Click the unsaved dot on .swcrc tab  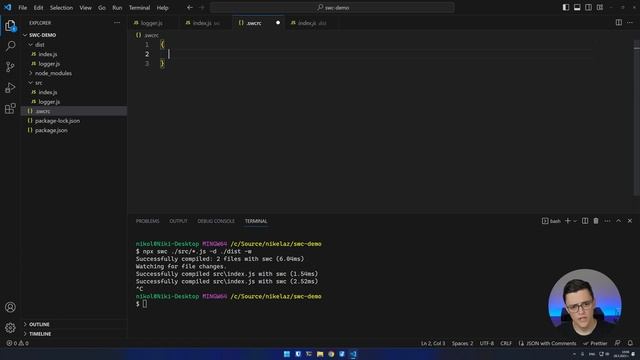(278, 23)
